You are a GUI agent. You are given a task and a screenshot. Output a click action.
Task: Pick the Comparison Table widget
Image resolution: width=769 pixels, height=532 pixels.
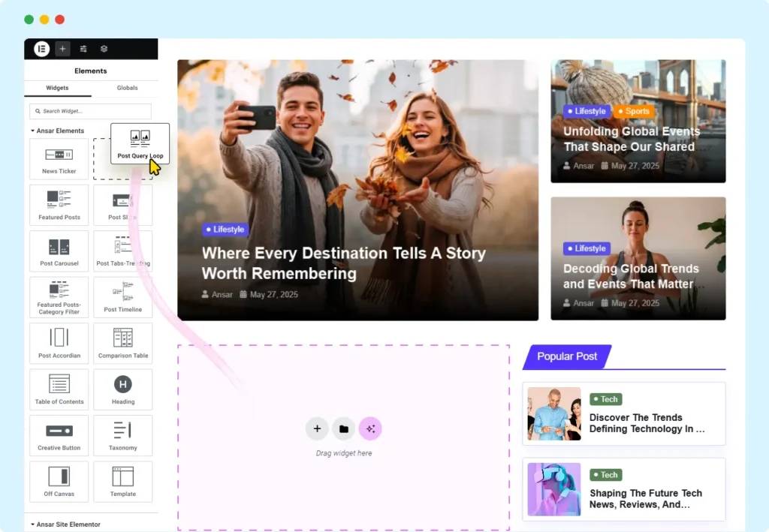123,344
